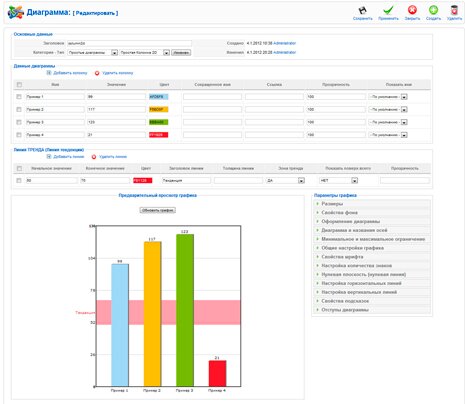Click the orange color swatch in row two
Viewport: 465px width, 404px height.
[158, 109]
